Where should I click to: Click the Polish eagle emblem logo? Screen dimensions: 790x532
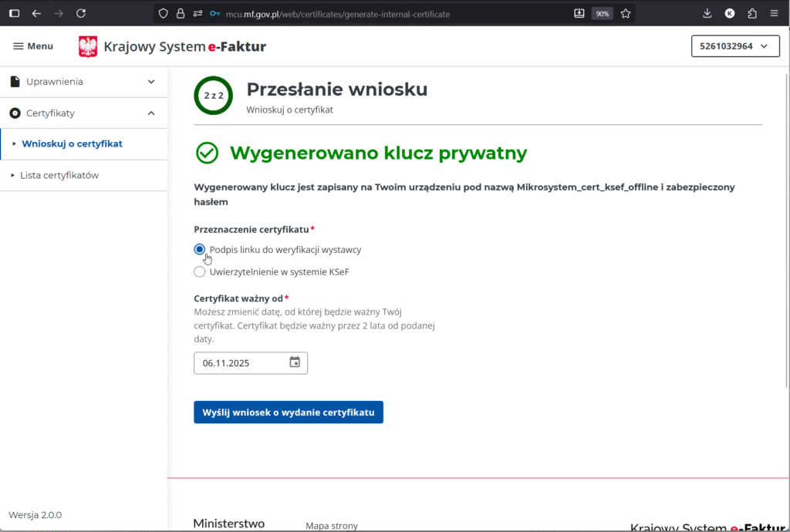(88, 47)
